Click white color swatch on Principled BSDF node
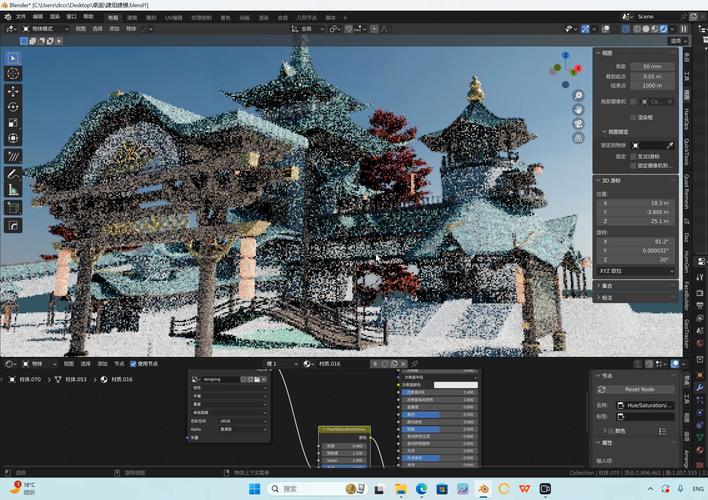 [x=456, y=385]
